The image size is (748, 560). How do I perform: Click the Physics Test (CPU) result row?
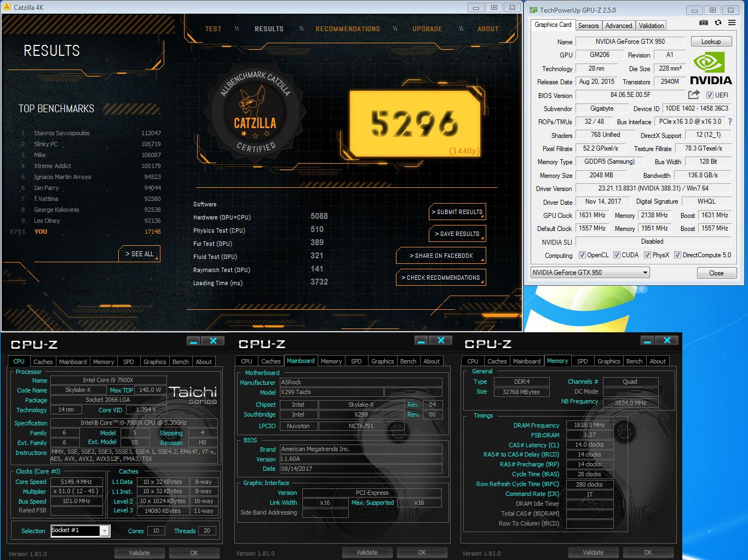(x=260, y=230)
